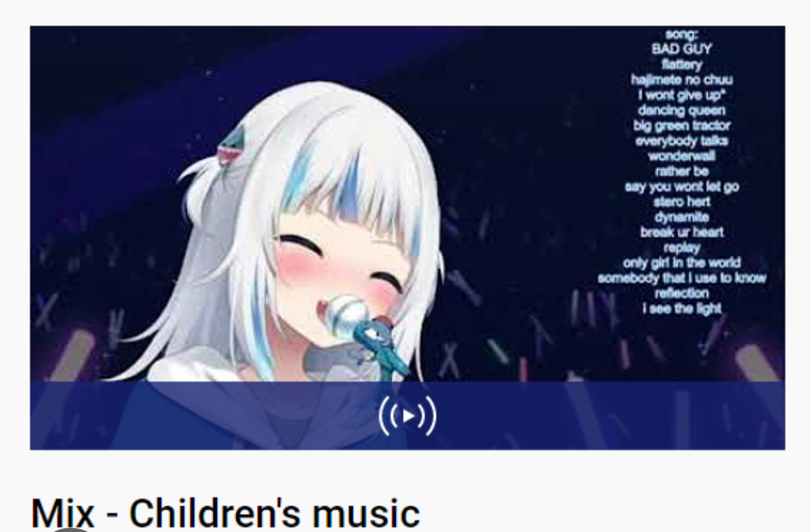Click the blue mix overlay bar

coord(408,416)
